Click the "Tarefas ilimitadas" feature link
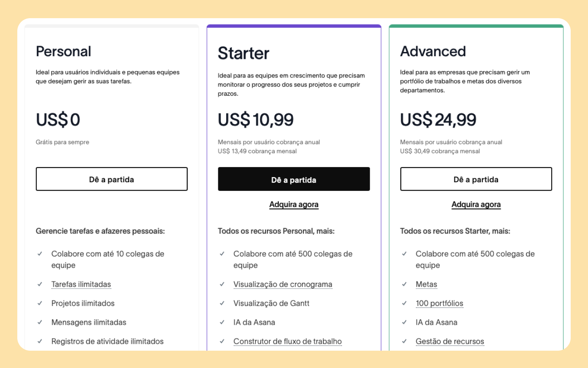This screenshot has width=588, height=368. [81, 284]
